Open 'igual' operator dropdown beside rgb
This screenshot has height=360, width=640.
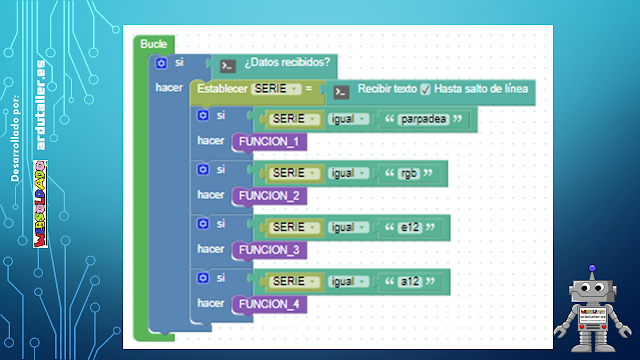(x=348, y=173)
